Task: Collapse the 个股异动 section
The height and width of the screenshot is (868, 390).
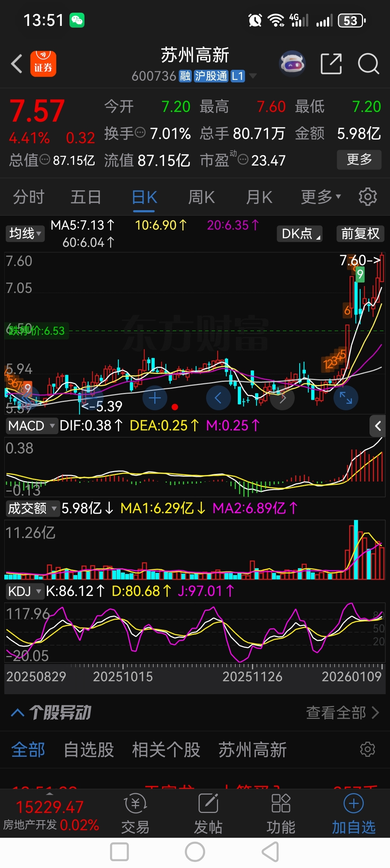Action: (18, 712)
